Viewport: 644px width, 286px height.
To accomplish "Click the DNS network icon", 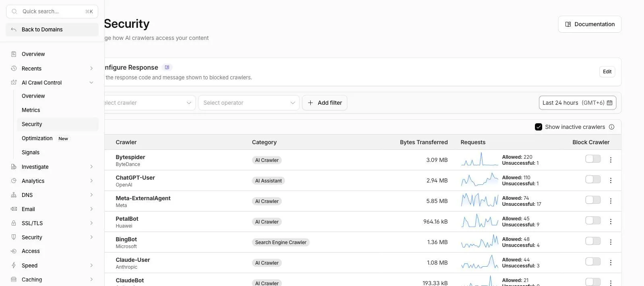I will tap(14, 195).
